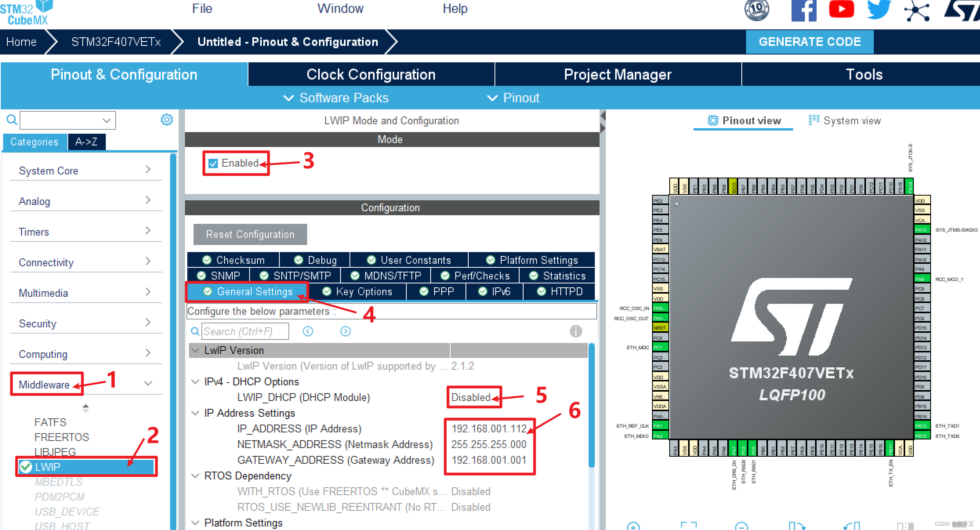The width and height of the screenshot is (980, 530).
Task: Open the Software Packs dropdown
Action: [336, 98]
